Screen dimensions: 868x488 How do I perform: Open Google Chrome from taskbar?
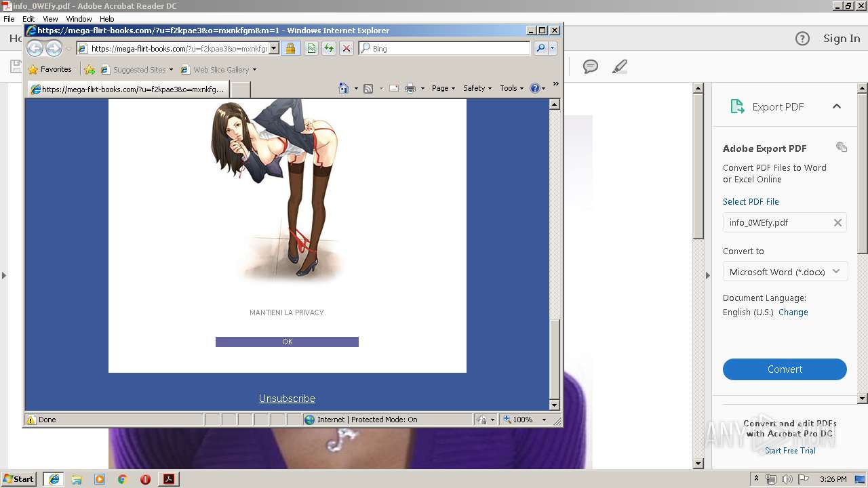click(122, 479)
